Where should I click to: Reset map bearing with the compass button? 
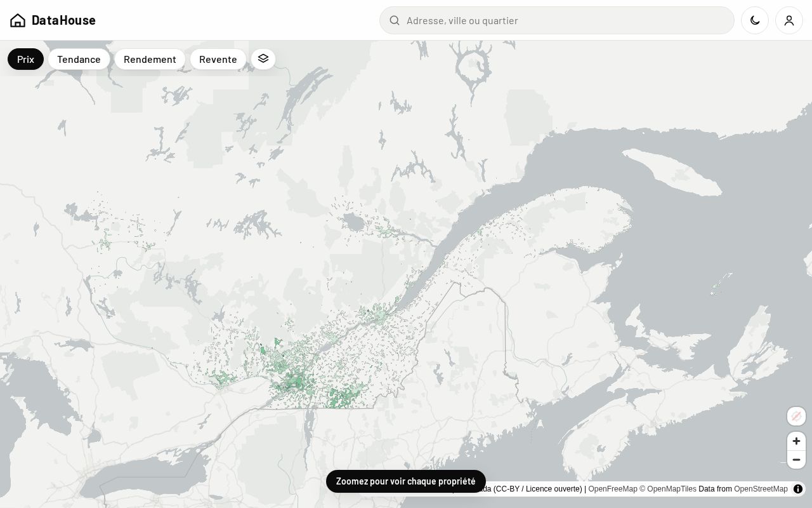point(796,416)
